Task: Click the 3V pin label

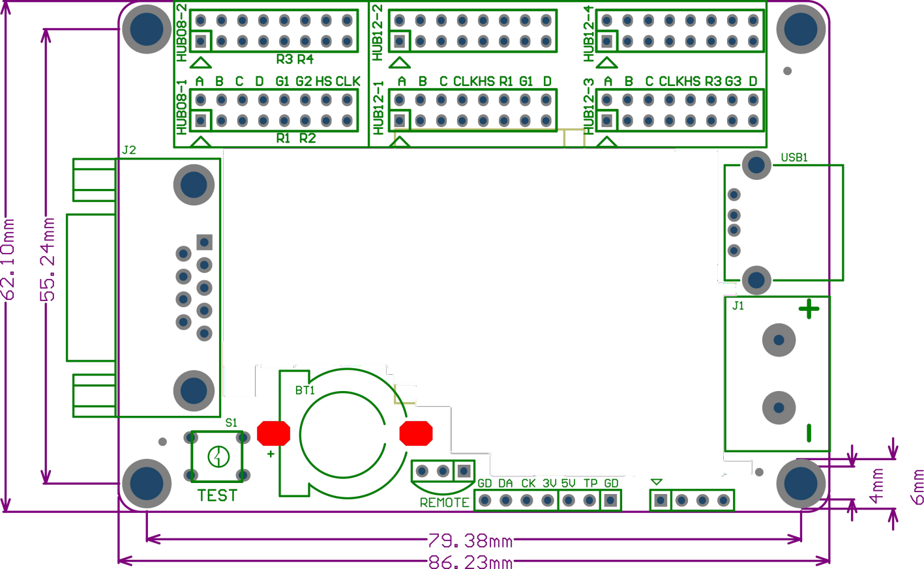Action: point(550,484)
